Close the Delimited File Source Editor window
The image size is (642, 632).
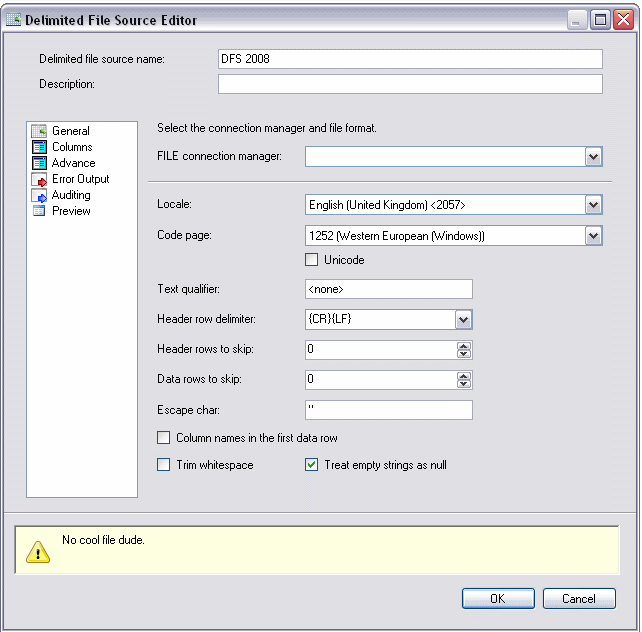click(624, 20)
